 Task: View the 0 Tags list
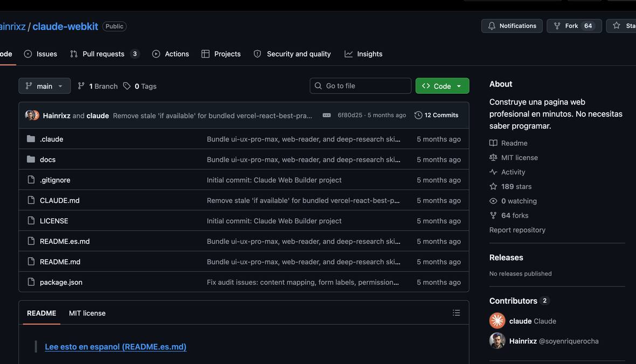pyautogui.click(x=140, y=86)
